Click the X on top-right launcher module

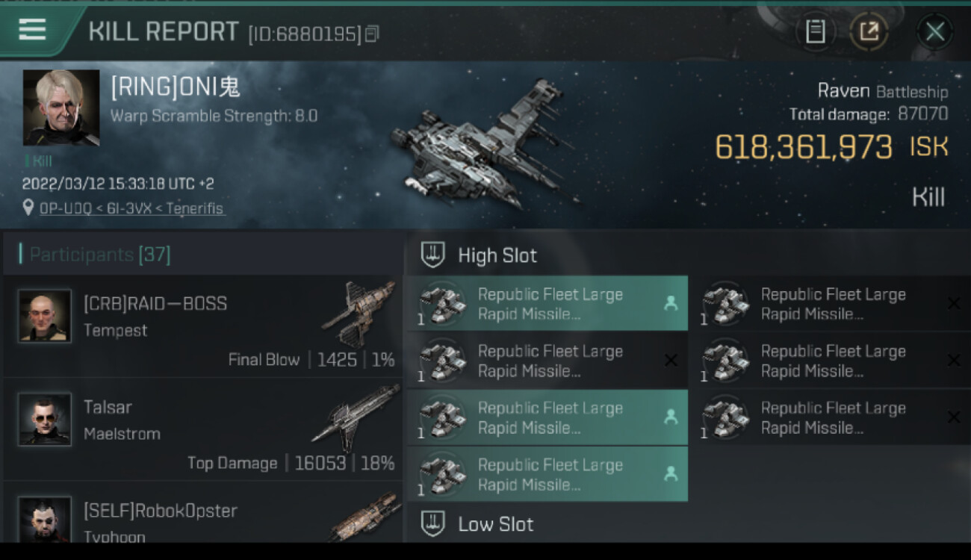pyautogui.click(x=953, y=303)
